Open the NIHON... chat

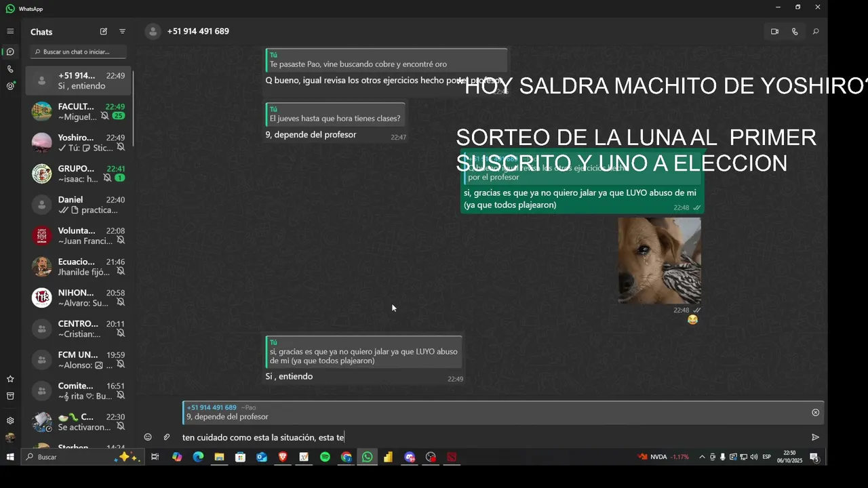(x=79, y=298)
